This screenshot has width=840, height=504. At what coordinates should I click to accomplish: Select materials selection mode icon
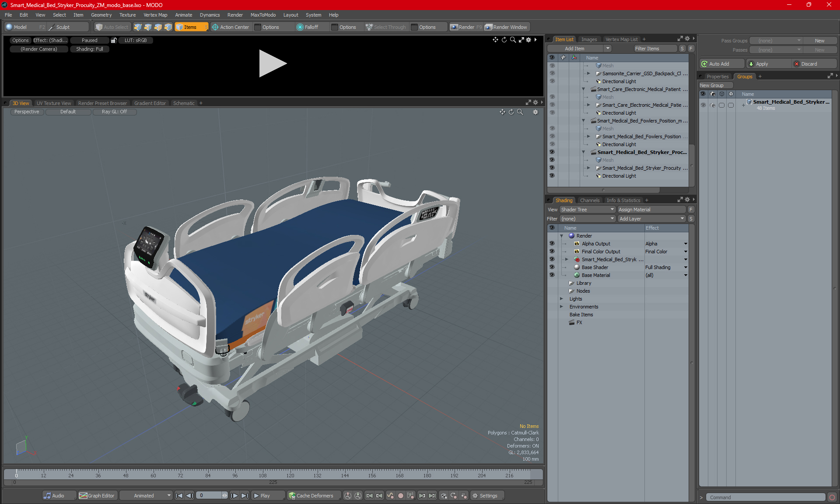(x=168, y=27)
